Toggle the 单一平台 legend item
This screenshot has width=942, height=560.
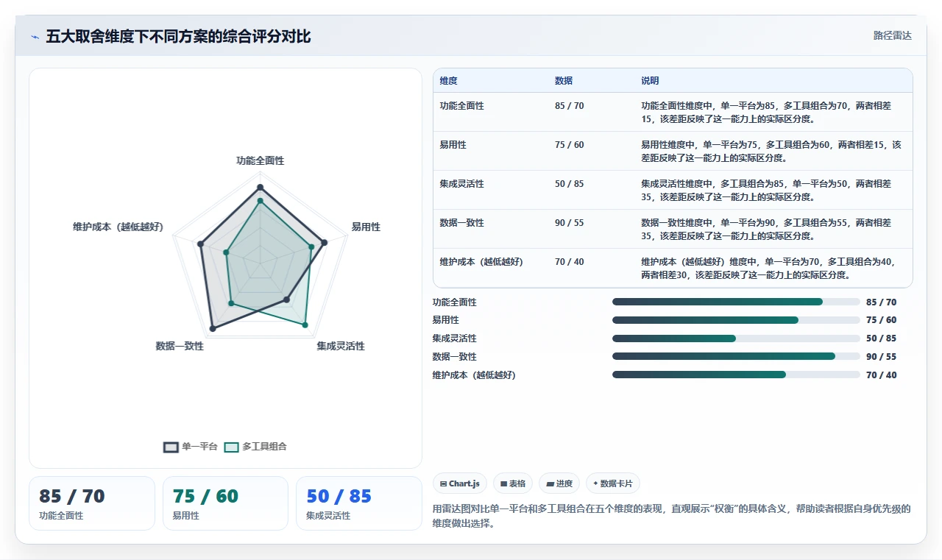pyautogui.click(x=191, y=447)
